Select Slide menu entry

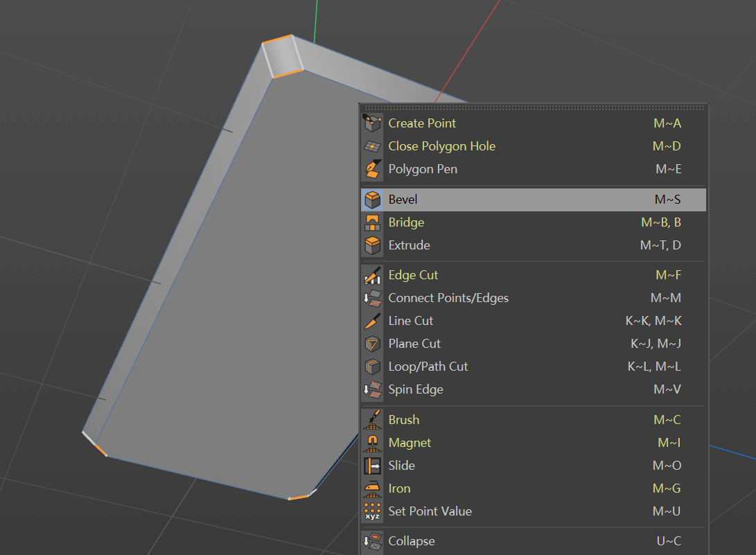(534, 466)
